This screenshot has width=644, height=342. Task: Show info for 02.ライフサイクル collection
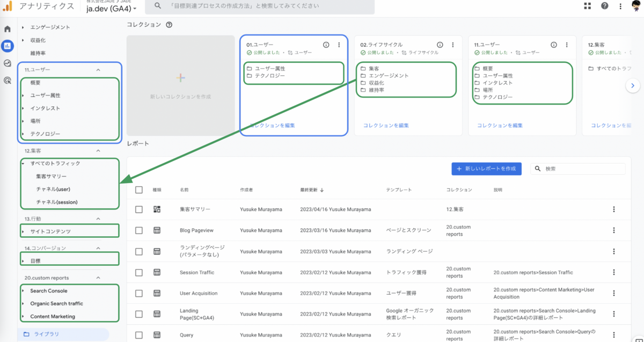(440, 45)
